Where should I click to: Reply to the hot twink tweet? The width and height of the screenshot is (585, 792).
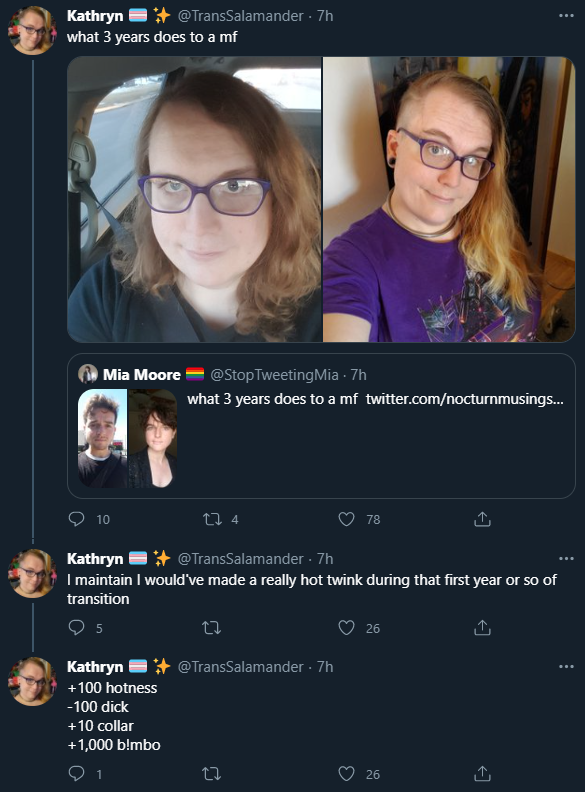(x=76, y=628)
